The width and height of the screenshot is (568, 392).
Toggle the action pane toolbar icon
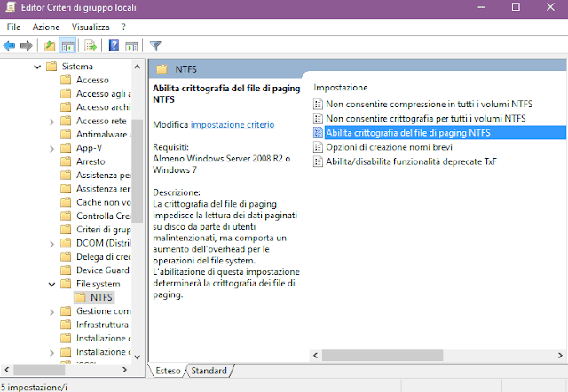[130, 45]
